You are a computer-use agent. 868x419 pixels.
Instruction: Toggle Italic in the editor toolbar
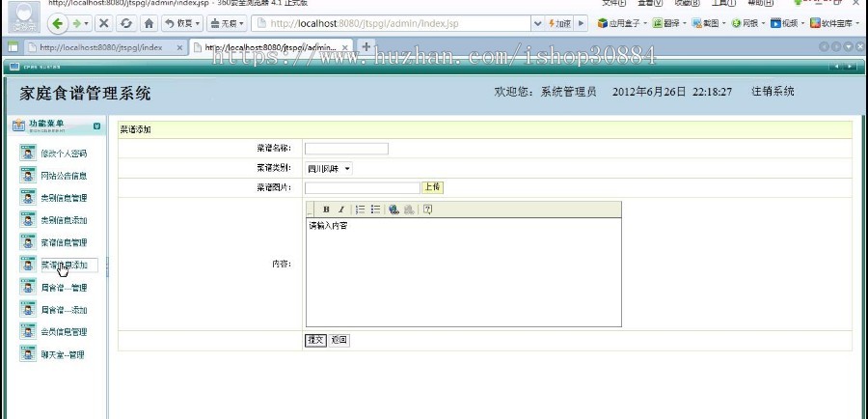pos(341,209)
